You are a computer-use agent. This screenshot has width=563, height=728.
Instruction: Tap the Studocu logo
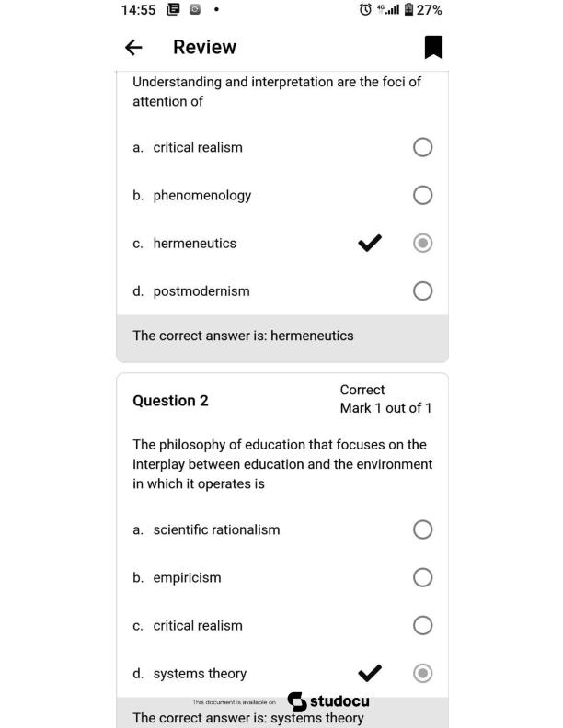(328, 701)
